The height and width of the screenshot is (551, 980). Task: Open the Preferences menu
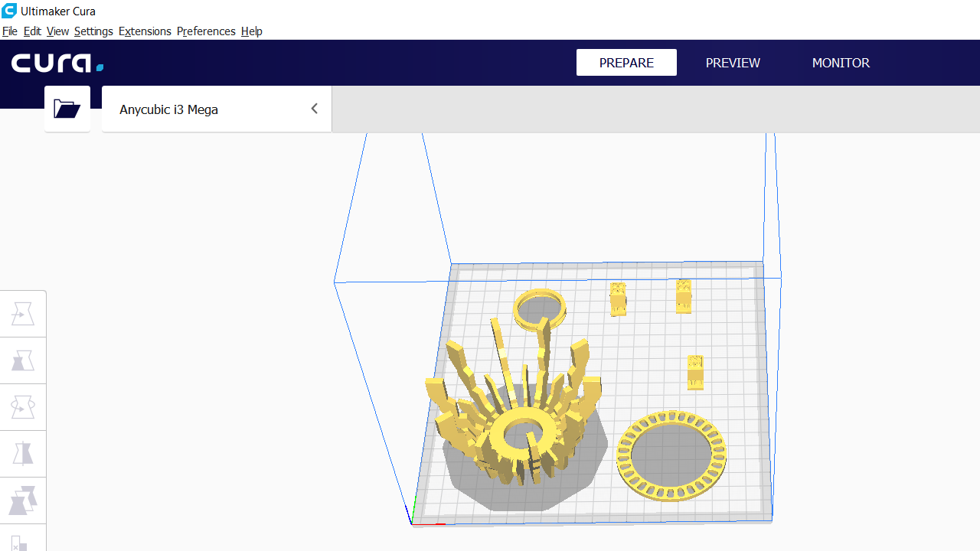[x=206, y=31]
